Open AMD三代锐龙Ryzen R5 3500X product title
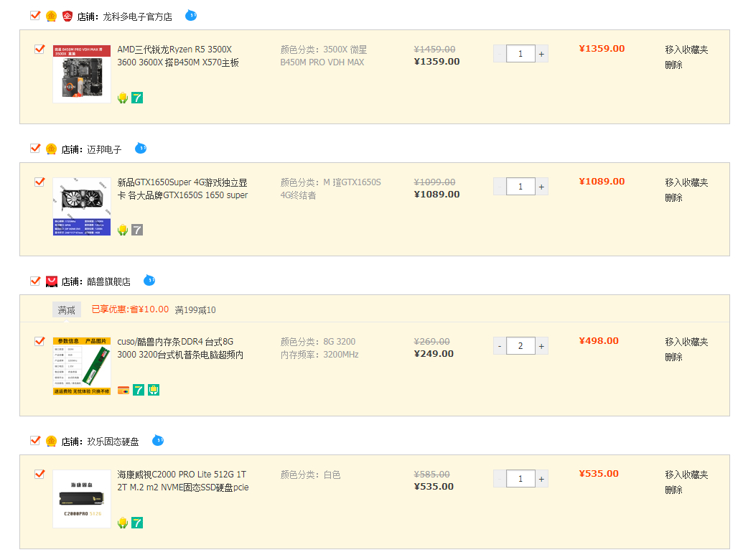Viewport: 738px width, 560px height. pos(178,56)
